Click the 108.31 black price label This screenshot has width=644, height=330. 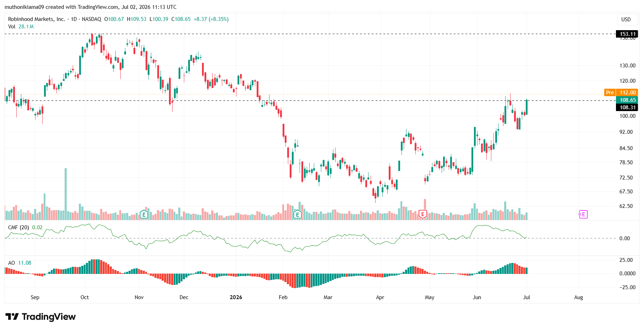pyautogui.click(x=627, y=107)
